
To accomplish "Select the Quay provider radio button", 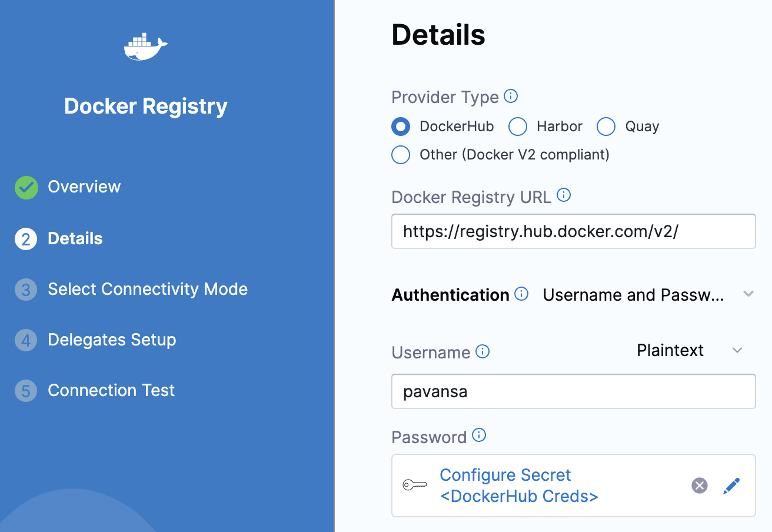I will click(606, 127).
